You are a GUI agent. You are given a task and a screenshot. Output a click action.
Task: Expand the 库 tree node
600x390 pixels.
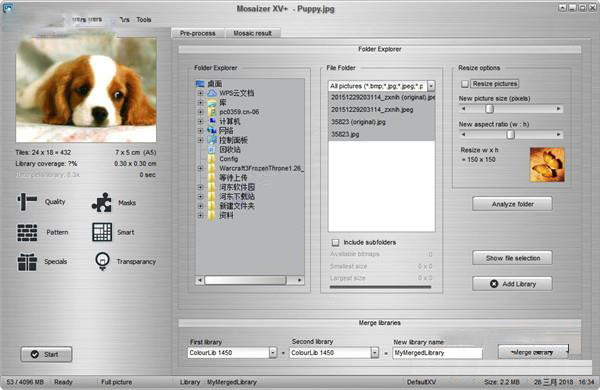[200, 103]
